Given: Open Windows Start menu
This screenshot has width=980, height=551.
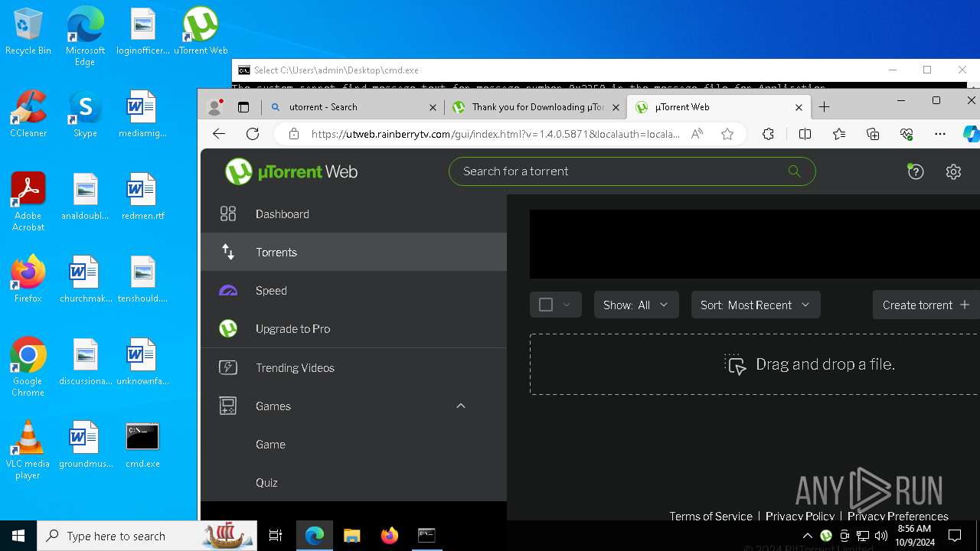Looking at the screenshot, I should coord(18,536).
